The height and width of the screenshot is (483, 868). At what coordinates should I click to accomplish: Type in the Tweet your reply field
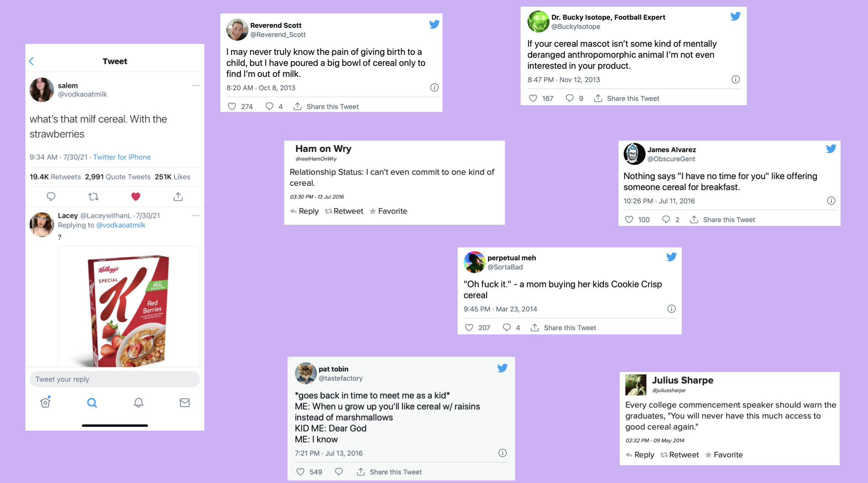click(x=114, y=379)
